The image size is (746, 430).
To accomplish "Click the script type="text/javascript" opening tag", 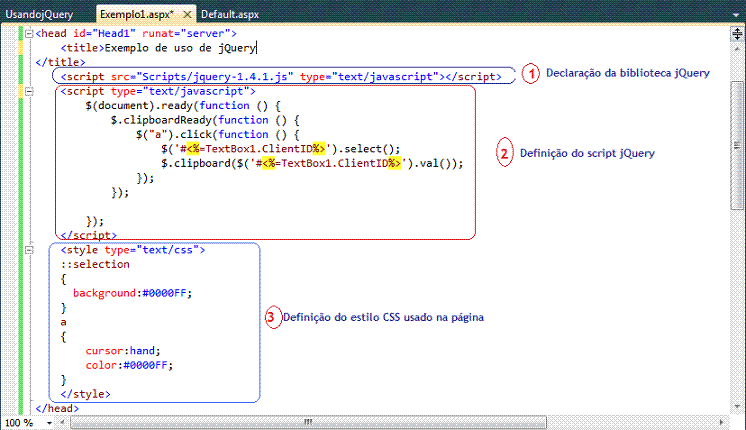I will [x=158, y=91].
